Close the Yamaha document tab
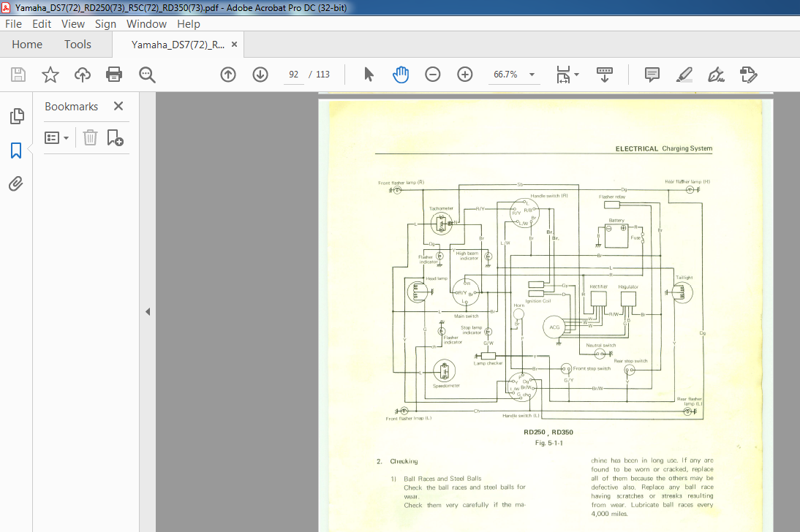 tap(235, 45)
